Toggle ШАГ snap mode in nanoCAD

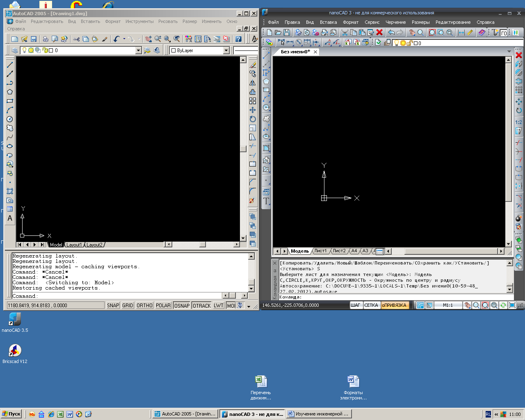click(x=356, y=305)
